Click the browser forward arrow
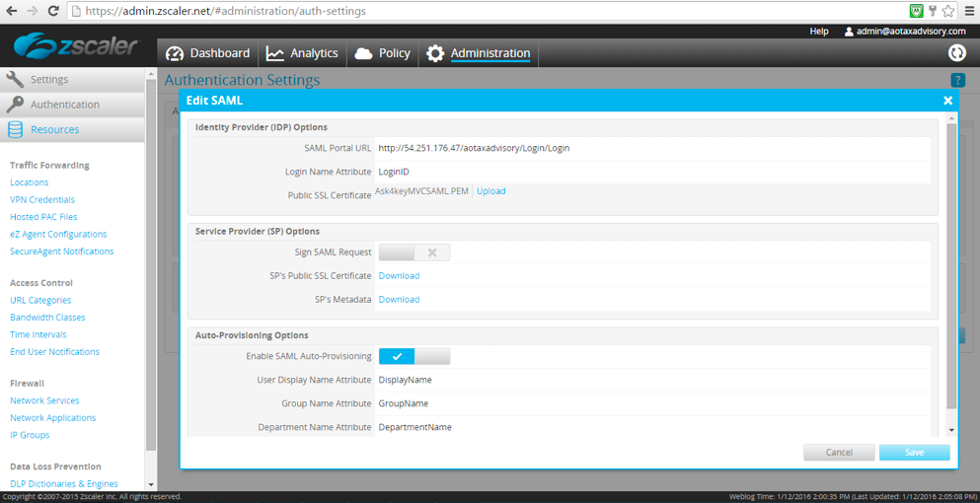Screen dimensions: 980x503 point(32,11)
